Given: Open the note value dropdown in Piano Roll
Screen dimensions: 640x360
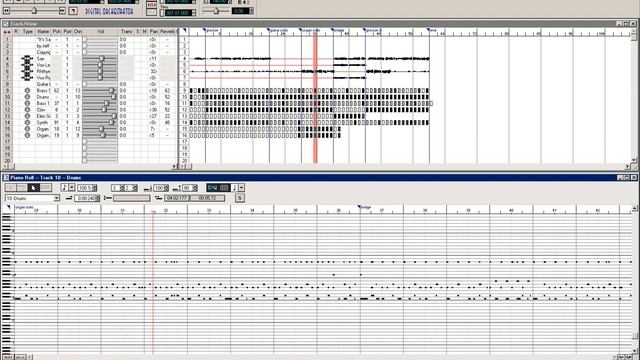Looking at the screenshot, I should tap(71, 188).
